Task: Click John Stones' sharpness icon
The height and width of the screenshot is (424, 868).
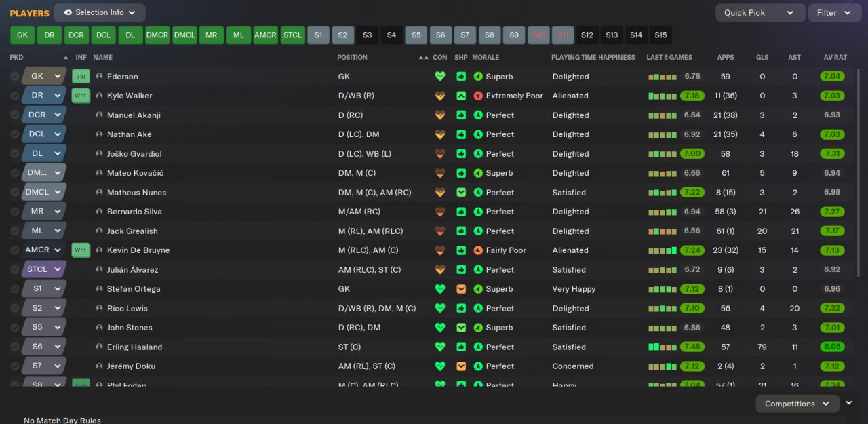Action: (461, 328)
